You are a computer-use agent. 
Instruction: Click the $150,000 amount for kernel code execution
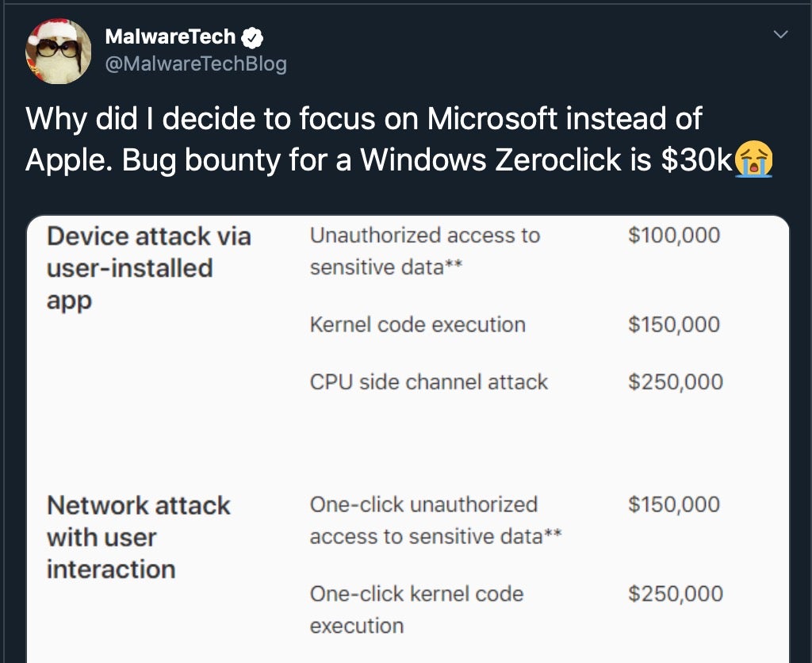click(674, 324)
